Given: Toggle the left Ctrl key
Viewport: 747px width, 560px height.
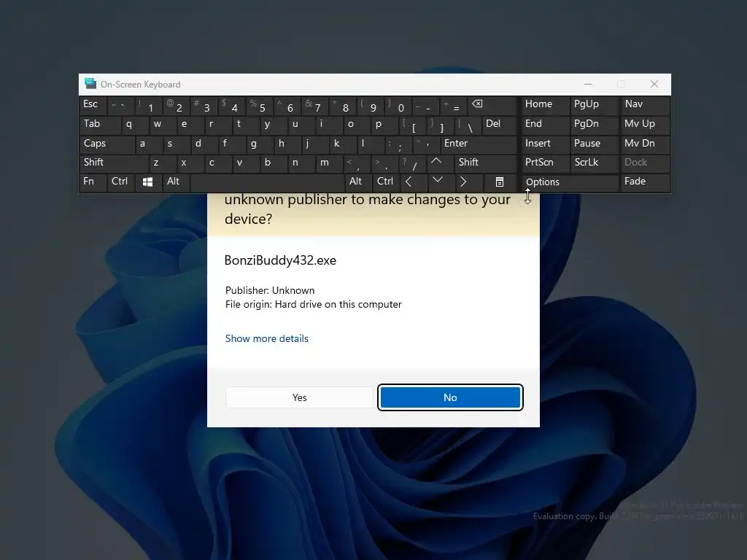Looking at the screenshot, I should coord(120,182).
